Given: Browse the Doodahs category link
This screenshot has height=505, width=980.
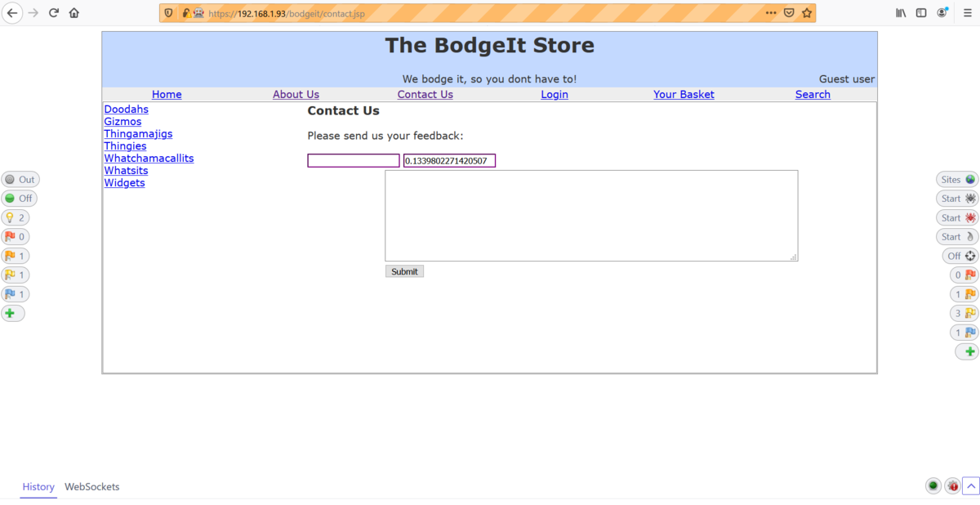Looking at the screenshot, I should pyautogui.click(x=126, y=109).
